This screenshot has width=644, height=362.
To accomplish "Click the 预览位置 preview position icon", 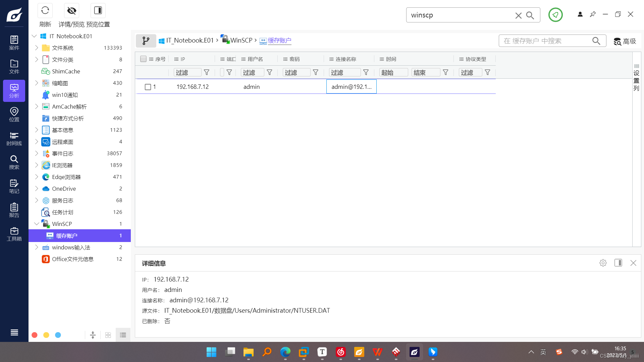I will tap(98, 10).
